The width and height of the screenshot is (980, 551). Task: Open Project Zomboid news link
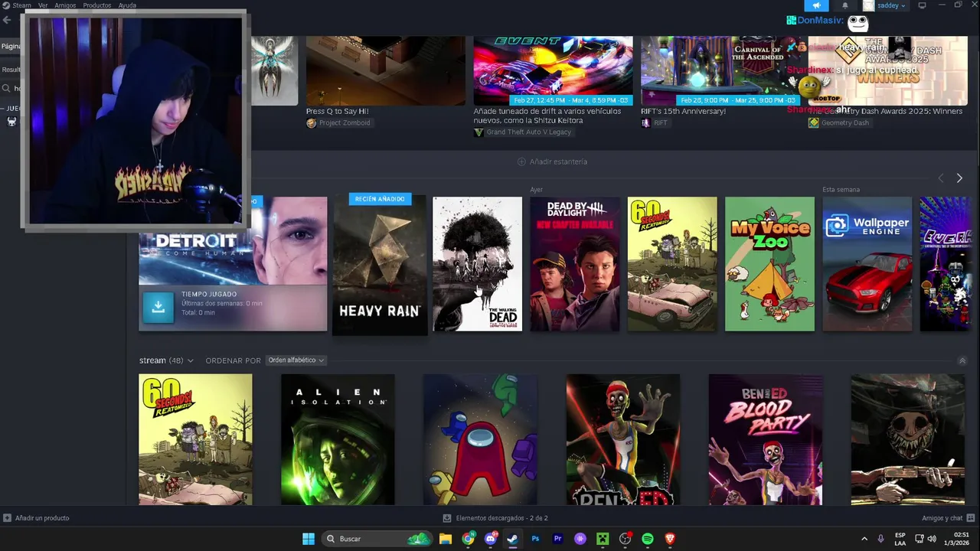point(338,123)
